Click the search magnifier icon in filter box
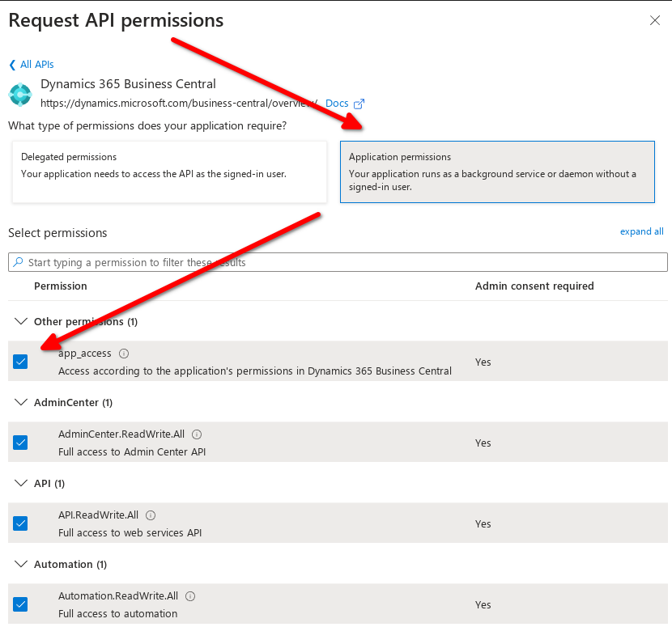Image resolution: width=672 pixels, height=644 pixels. [x=18, y=262]
